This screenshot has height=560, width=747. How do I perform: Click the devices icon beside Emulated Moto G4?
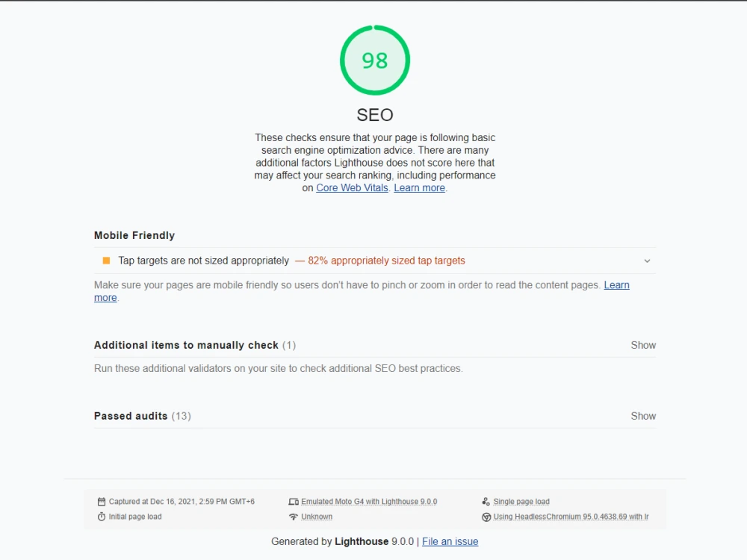click(294, 502)
